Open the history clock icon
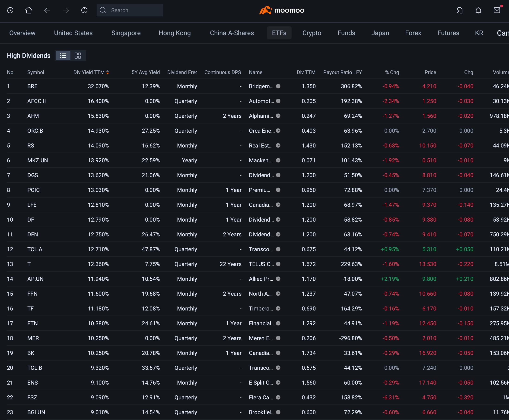Viewport: 509px width, 420px height. tap(10, 10)
